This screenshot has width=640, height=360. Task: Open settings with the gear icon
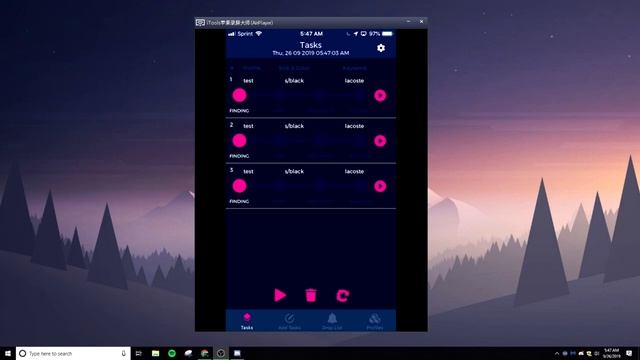pyautogui.click(x=381, y=48)
